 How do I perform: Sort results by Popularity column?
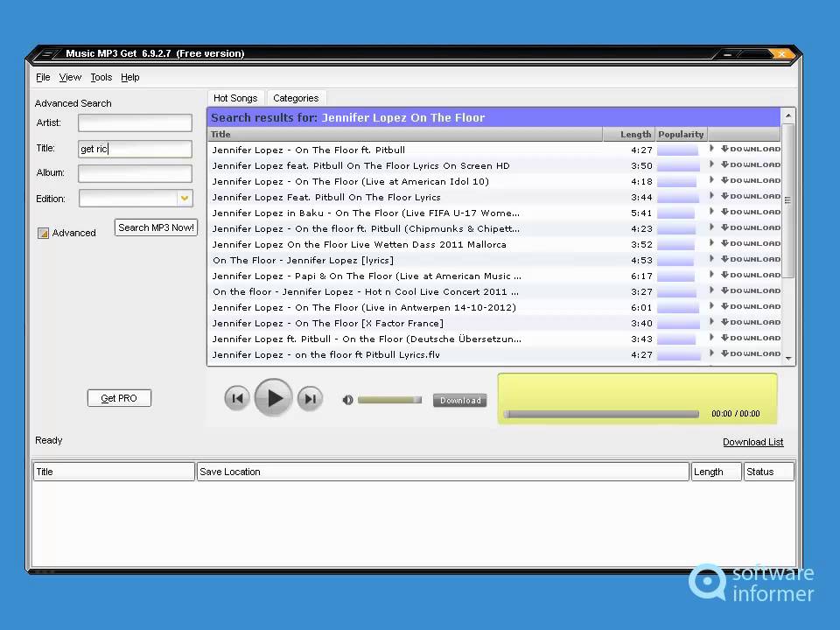click(x=681, y=134)
